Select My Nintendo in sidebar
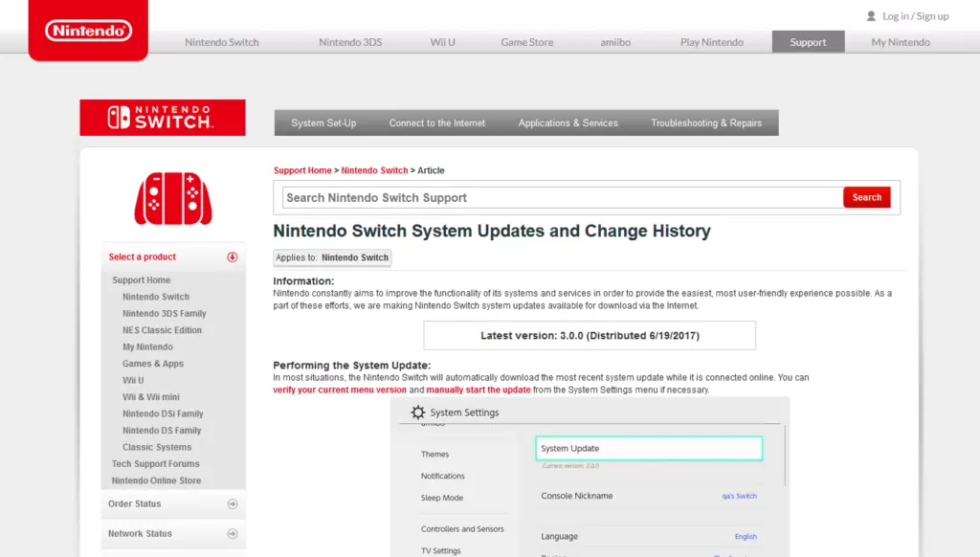 point(147,347)
